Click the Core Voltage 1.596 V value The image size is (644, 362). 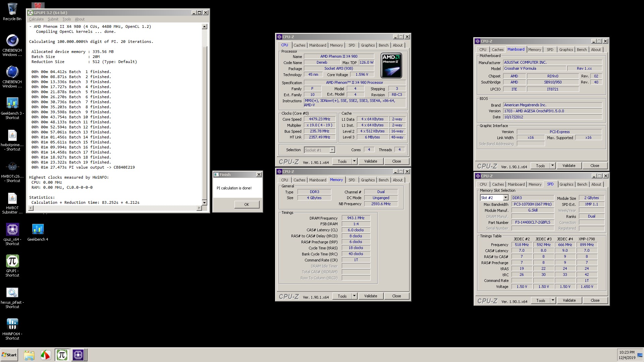(362, 75)
